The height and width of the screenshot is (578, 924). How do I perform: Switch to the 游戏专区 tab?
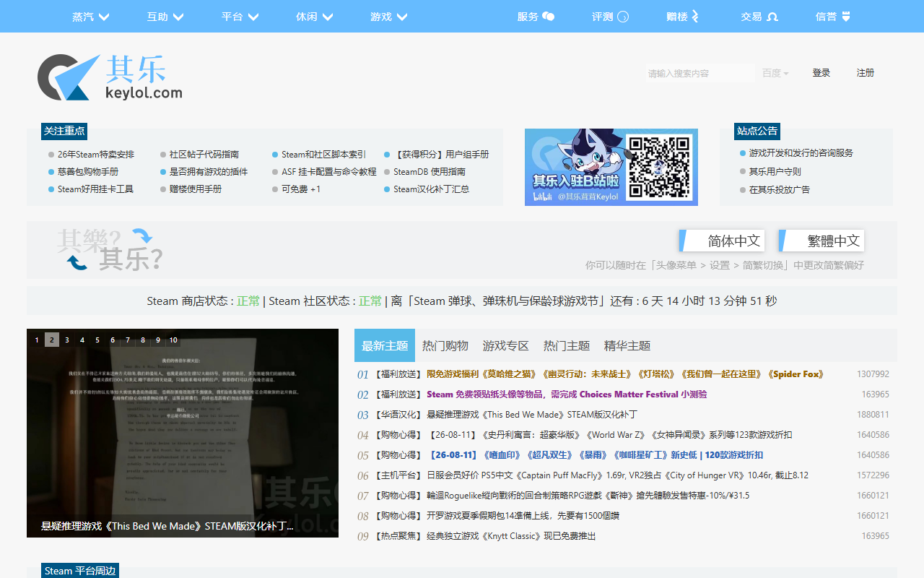506,345
